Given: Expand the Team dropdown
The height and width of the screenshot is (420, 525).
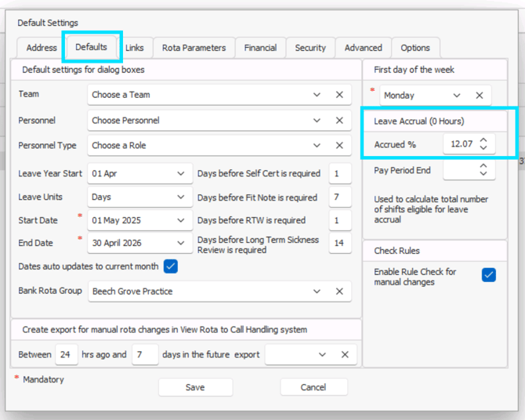Looking at the screenshot, I should pyautogui.click(x=317, y=95).
